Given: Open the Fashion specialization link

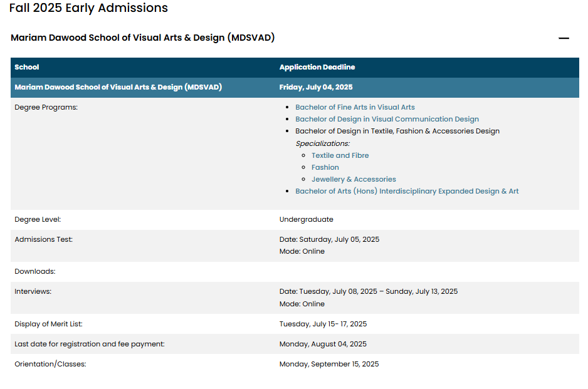Looking at the screenshot, I should [x=325, y=167].
